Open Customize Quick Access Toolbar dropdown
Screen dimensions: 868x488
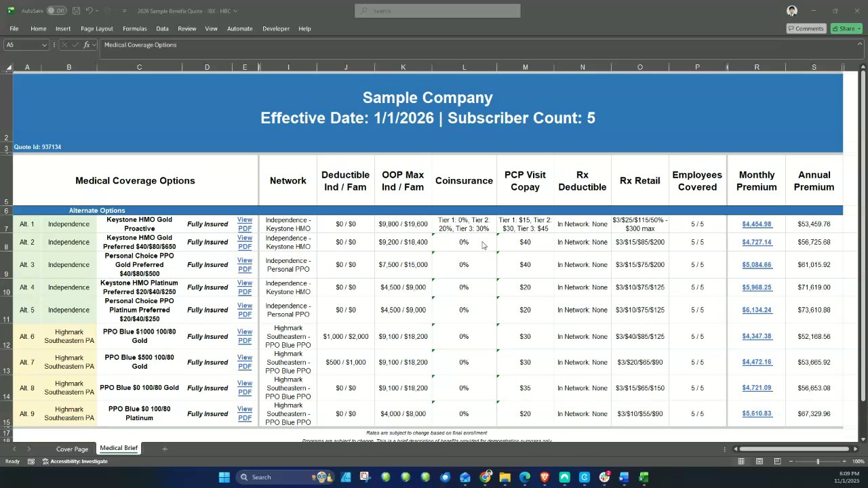[x=125, y=11]
